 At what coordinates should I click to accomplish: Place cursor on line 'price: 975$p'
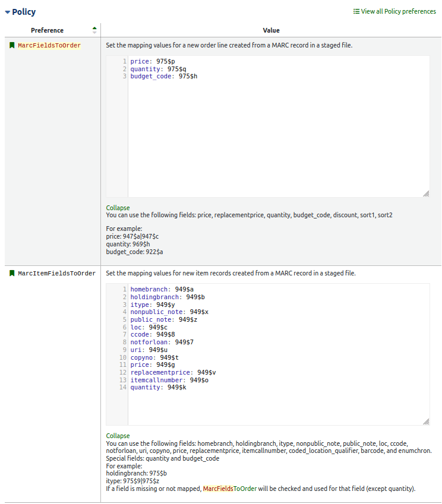(x=153, y=61)
